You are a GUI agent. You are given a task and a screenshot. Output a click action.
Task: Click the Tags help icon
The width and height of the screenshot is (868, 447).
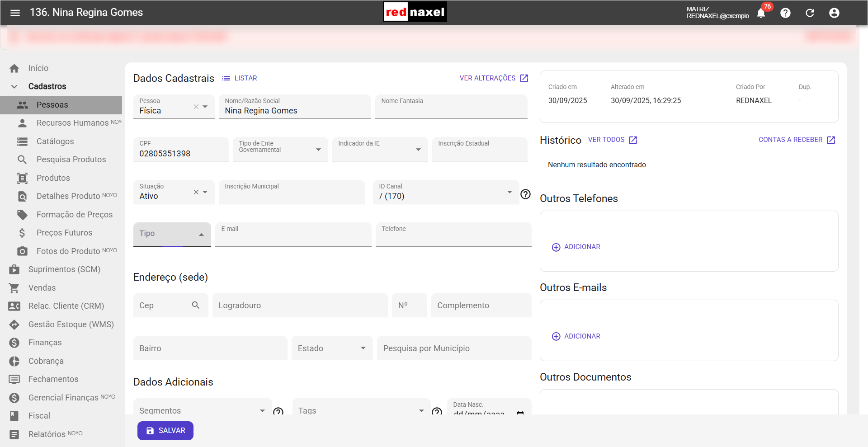[x=437, y=411]
